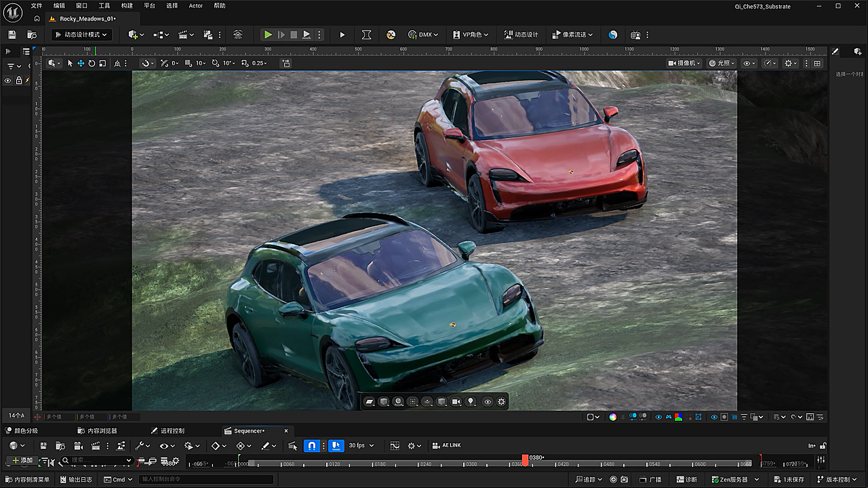Open the 像素流送 dropdown

point(572,35)
